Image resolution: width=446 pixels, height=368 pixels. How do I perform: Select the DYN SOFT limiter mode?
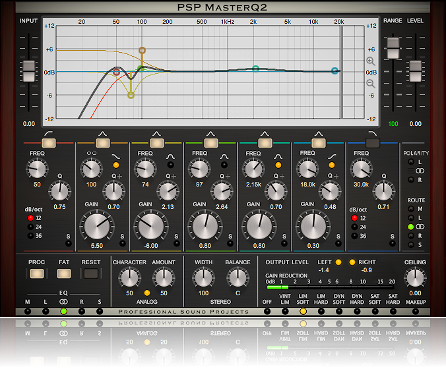(339, 311)
